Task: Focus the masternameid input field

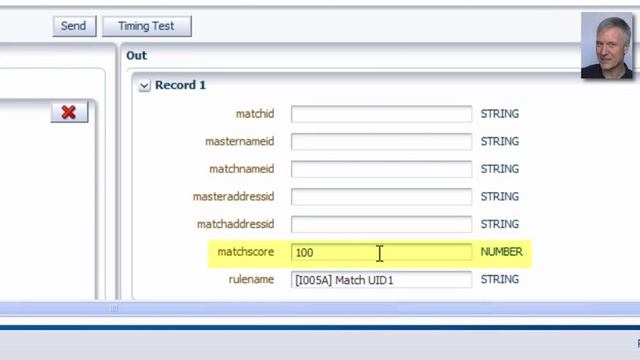Action: (x=381, y=142)
